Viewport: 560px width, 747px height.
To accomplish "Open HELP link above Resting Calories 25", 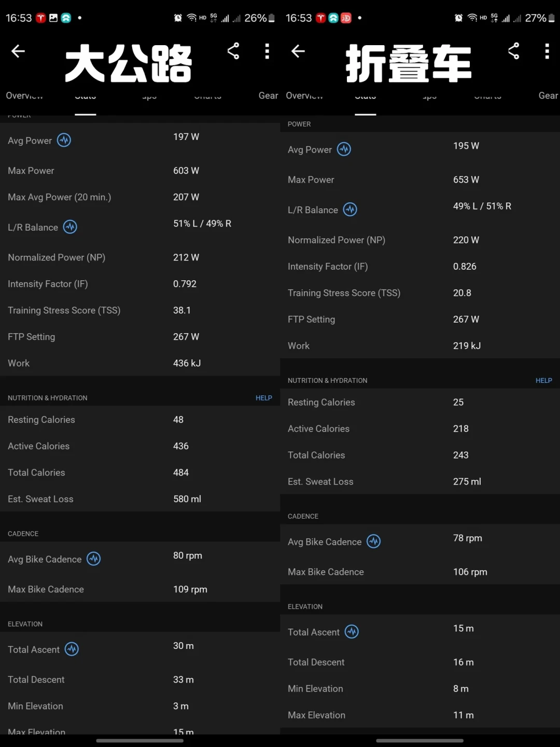I will 543,380.
